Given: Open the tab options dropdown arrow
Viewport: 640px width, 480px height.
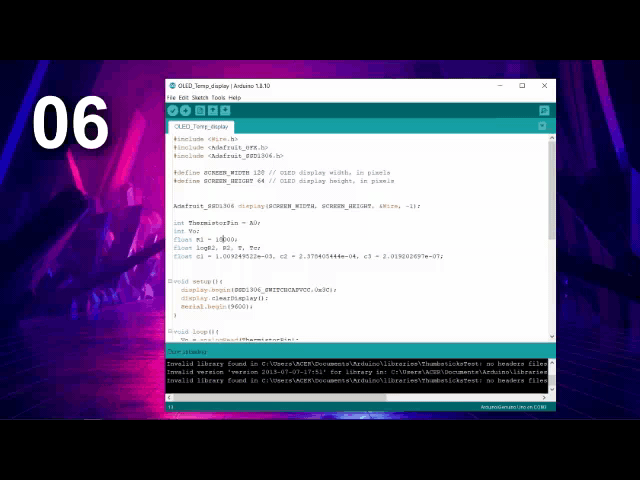Looking at the screenshot, I should [x=542, y=126].
